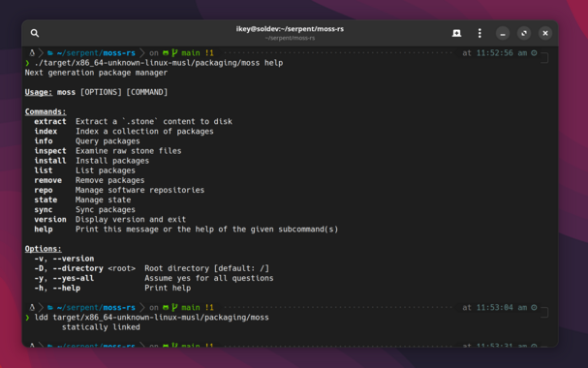Click 'Manage software repositories' description
This screenshot has width=588, height=368.
pyautogui.click(x=139, y=190)
